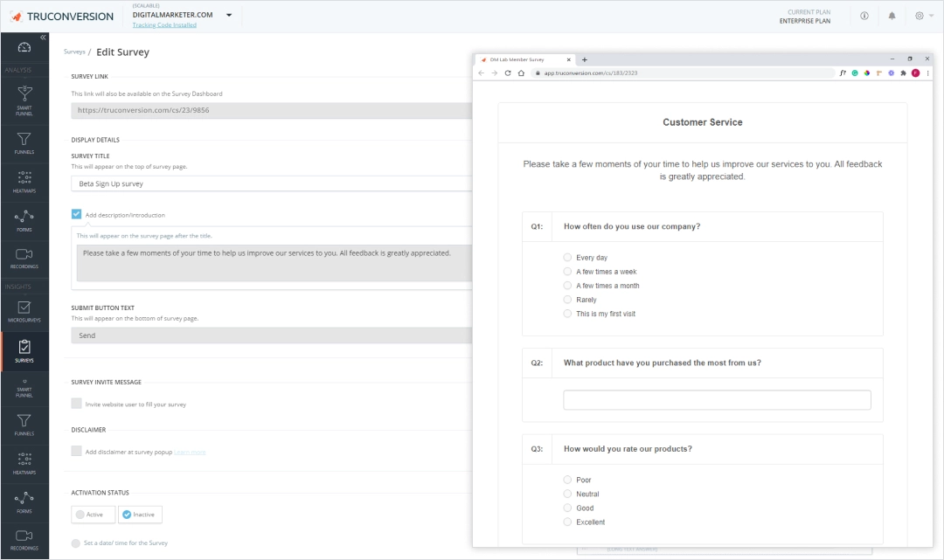Expand the DIGITALMARKETER.COM site dropdown
Image resolution: width=944 pixels, height=560 pixels.
tap(229, 15)
